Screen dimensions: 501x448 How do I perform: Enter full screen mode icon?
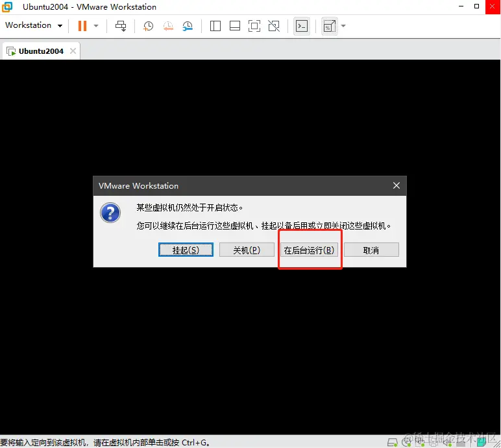254,26
